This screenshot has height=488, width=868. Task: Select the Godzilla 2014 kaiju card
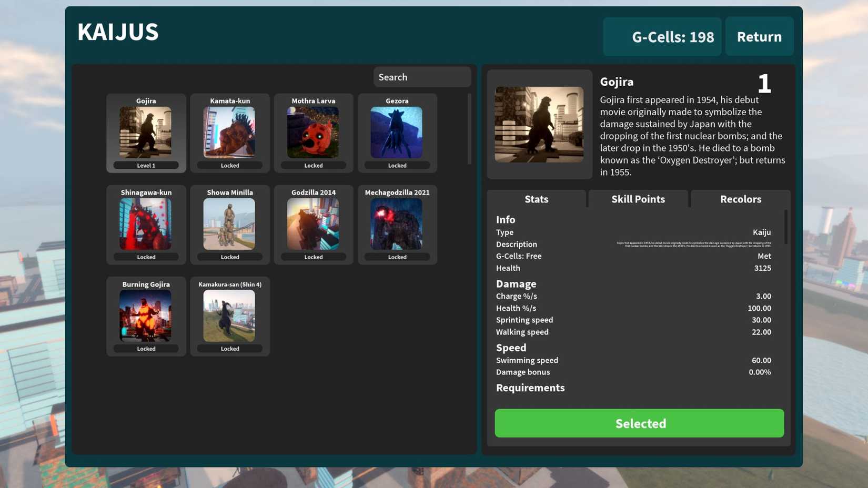(313, 225)
